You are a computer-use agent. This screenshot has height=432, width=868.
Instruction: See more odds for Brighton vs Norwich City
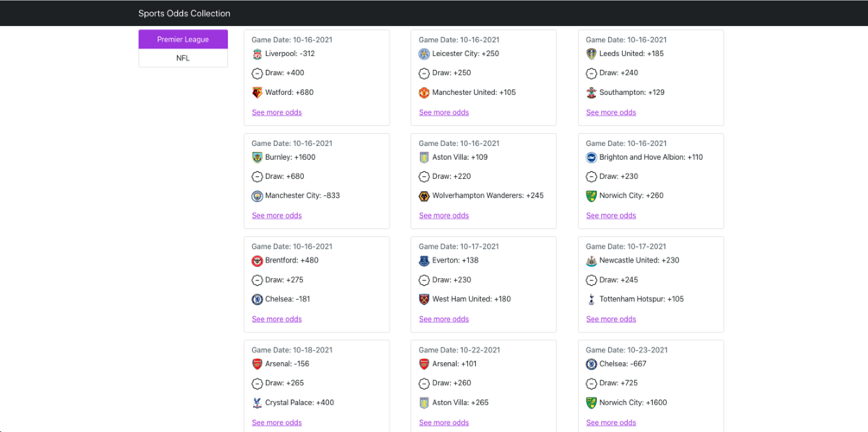(611, 215)
